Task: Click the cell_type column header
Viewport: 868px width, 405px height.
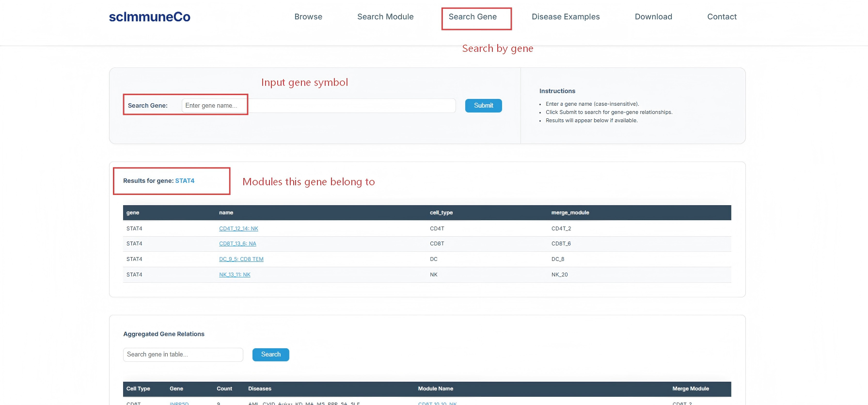Action: click(x=441, y=213)
